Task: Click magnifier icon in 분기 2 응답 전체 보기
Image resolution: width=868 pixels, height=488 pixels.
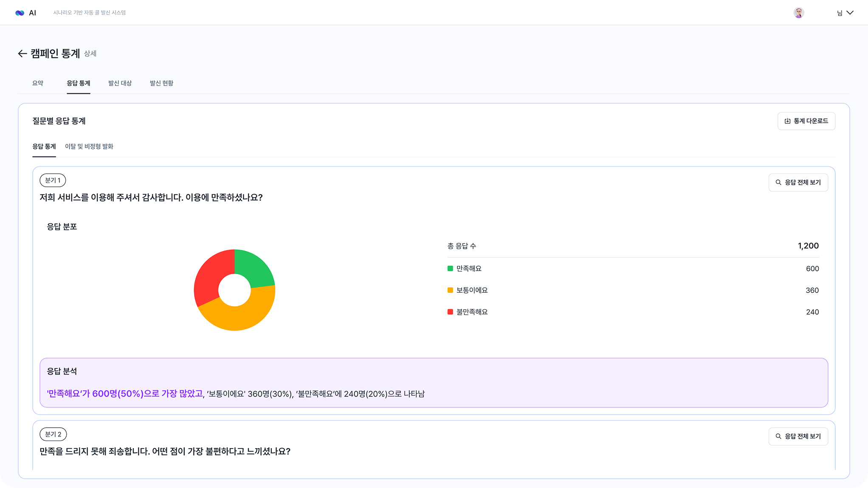Action: pos(778,436)
